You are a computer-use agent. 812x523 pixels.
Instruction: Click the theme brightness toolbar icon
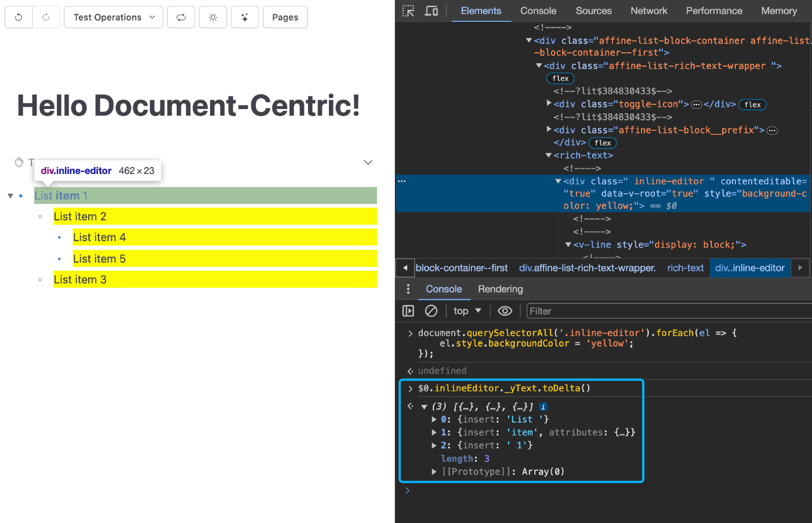pos(213,17)
